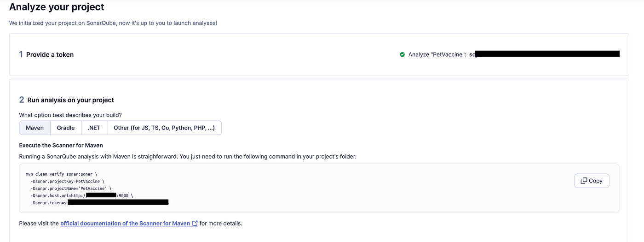Click the "Run analysis on your project" heading
This screenshot has width=644, height=242.
[71, 100]
